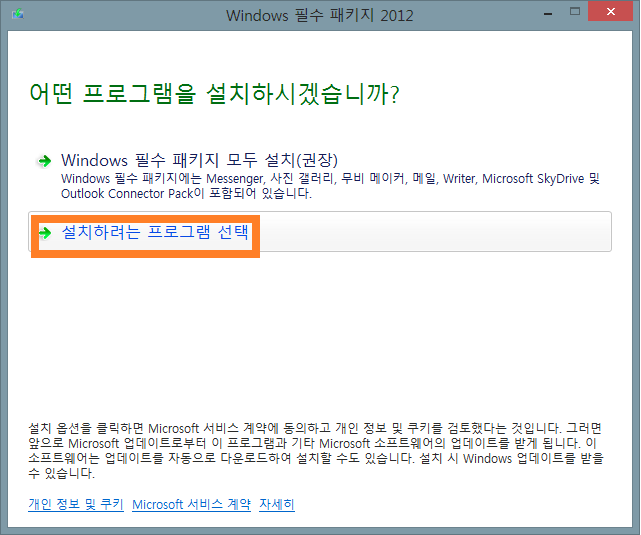
Task: Click the installer icon in the title bar
Action: [x=18, y=14]
